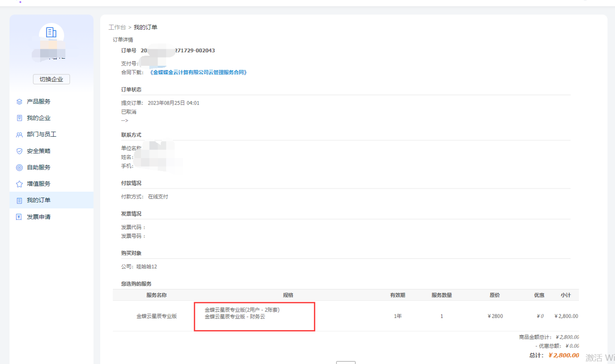The image size is (615, 364).
Task: Click the 联系方式 section heading
Action: click(x=131, y=135)
